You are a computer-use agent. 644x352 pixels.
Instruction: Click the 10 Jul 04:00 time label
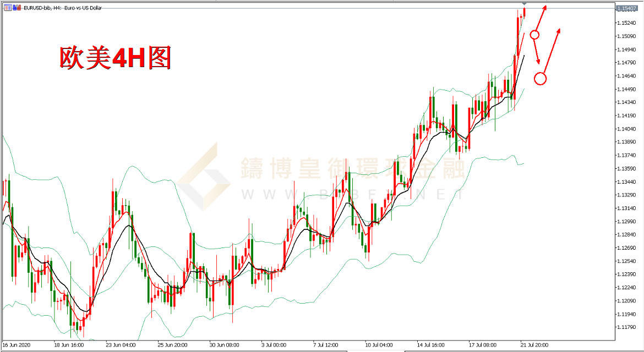click(378, 345)
